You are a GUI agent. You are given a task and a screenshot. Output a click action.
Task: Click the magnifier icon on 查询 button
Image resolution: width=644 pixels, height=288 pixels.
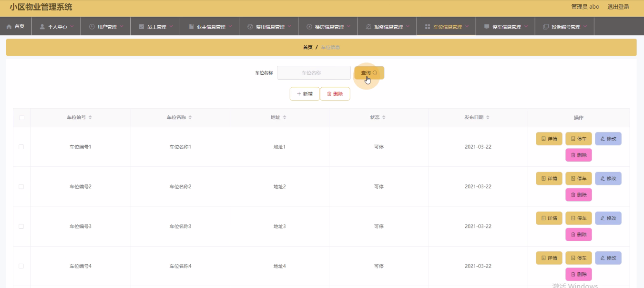point(375,73)
